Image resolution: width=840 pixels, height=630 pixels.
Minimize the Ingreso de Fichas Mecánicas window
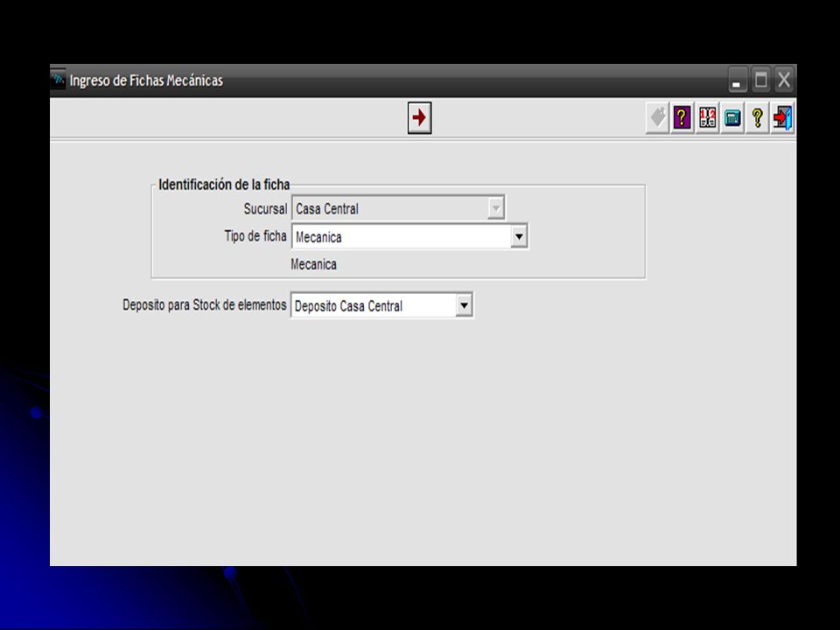click(737, 80)
